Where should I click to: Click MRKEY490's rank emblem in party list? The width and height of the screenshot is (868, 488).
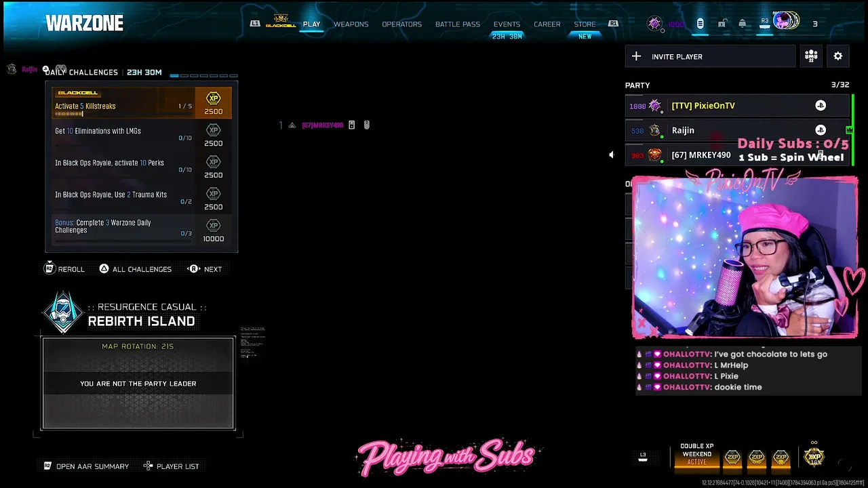[x=654, y=155]
